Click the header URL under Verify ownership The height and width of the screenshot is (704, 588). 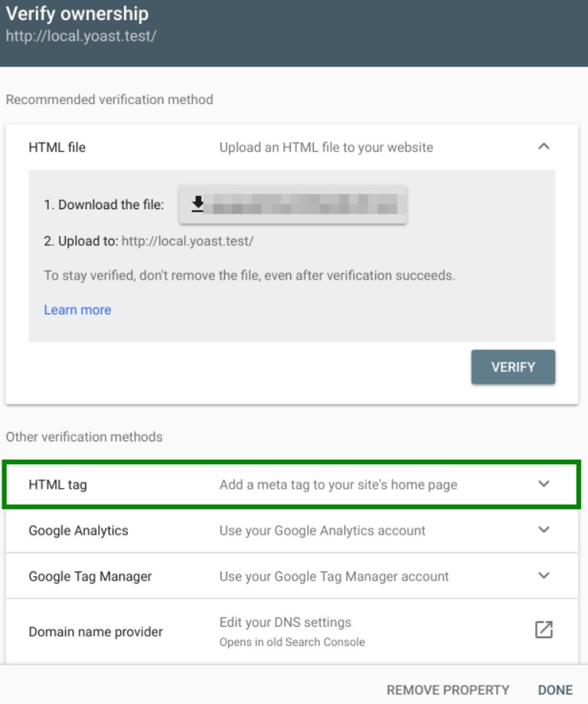[81, 36]
